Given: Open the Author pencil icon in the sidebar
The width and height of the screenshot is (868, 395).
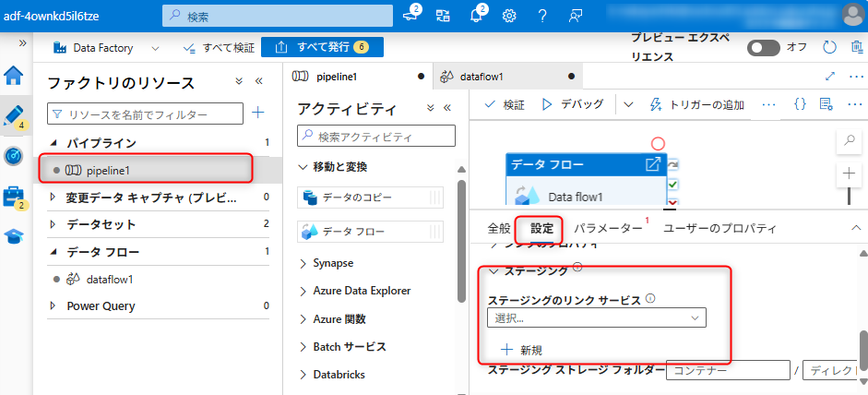Looking at the screenshot, I should click(x=13, y=115).
